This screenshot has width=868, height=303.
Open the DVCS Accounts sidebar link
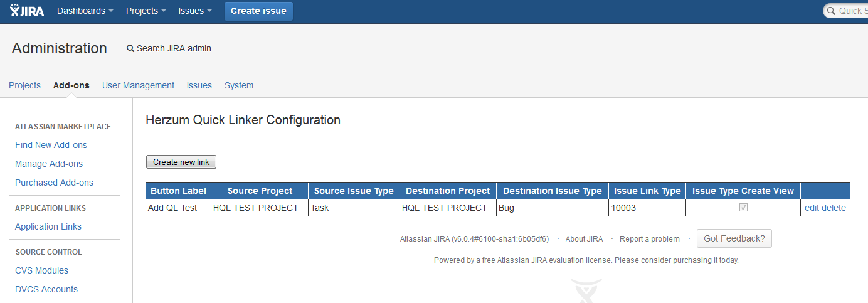46,289
